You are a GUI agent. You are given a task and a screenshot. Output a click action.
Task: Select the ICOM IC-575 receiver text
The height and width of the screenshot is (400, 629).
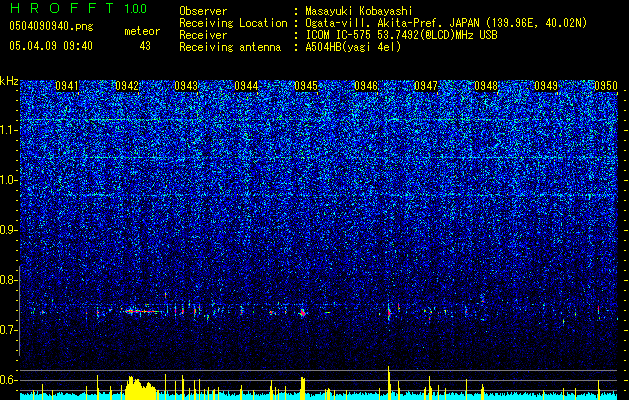click(x=401, y=35)
